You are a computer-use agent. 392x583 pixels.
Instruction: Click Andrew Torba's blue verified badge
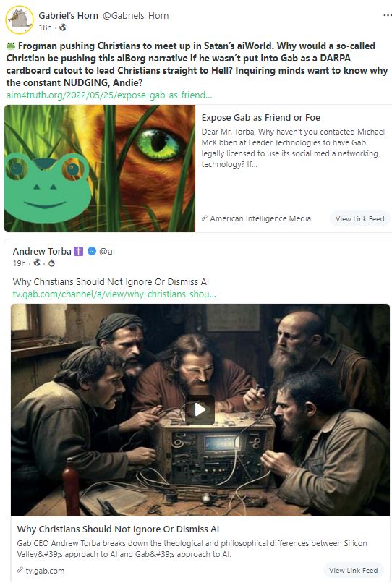click(x=92, y=251)
